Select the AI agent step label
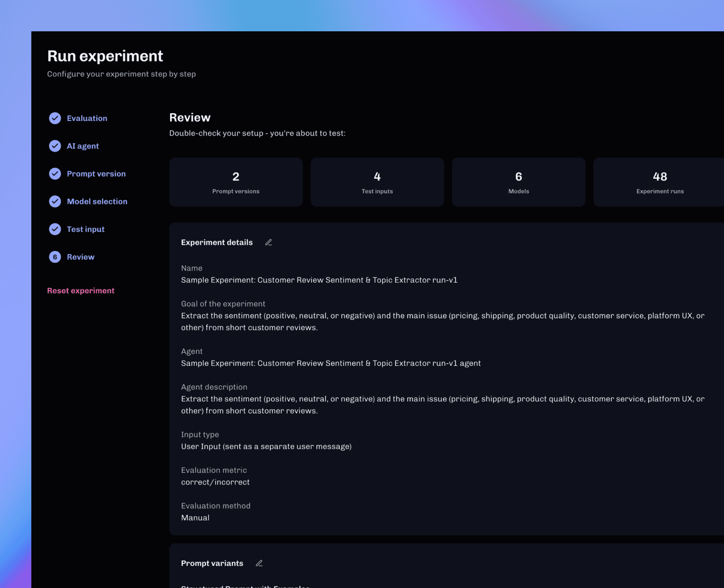The height and width of the screenshot is (588, 724). 83,146
